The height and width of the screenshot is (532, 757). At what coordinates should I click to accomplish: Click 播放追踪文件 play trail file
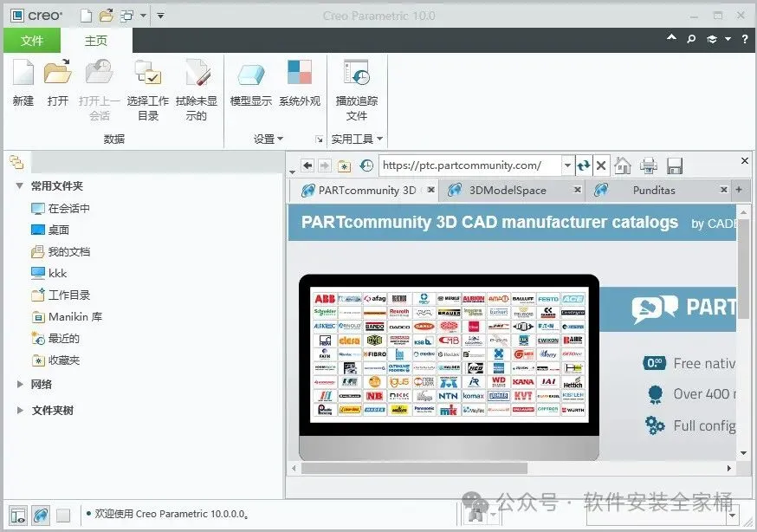click(x=356, y=91)
